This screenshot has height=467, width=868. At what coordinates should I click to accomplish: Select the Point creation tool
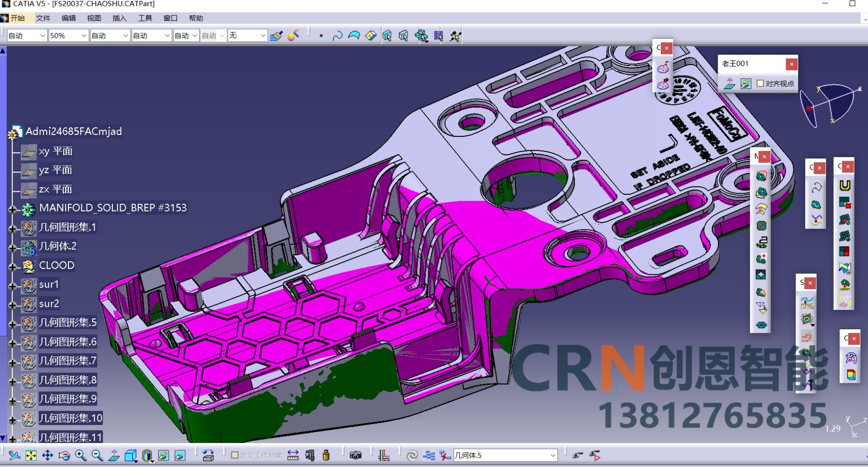(321, 36)
